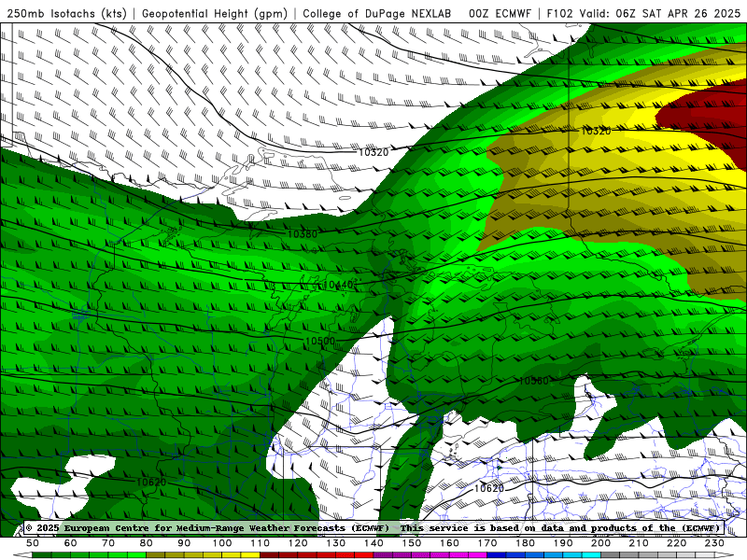Click the "F102" forecast hour text

[559, 13]
